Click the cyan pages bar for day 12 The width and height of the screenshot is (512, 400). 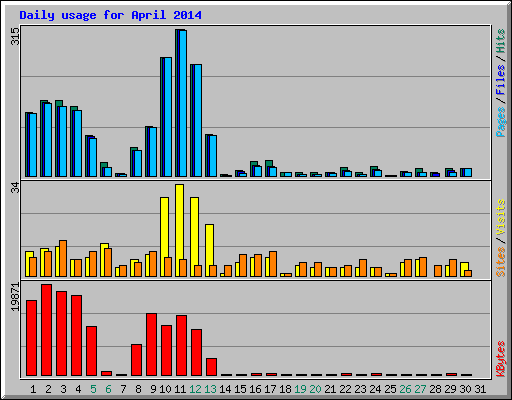point(198,120)
